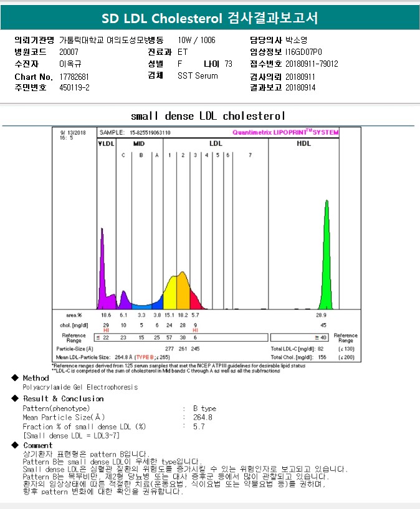Click the chart date 9/13/2018
The image size is (420, 509).
point(73,133)
